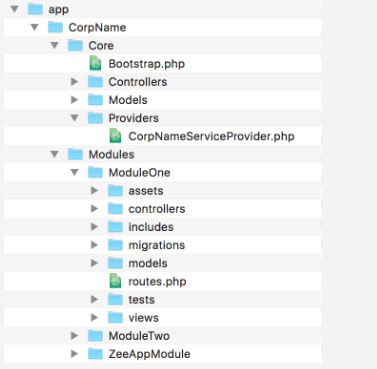This screenshot has height=369, width=377.
Task: Select the app folder name
Action: click(x=59, y=10)
